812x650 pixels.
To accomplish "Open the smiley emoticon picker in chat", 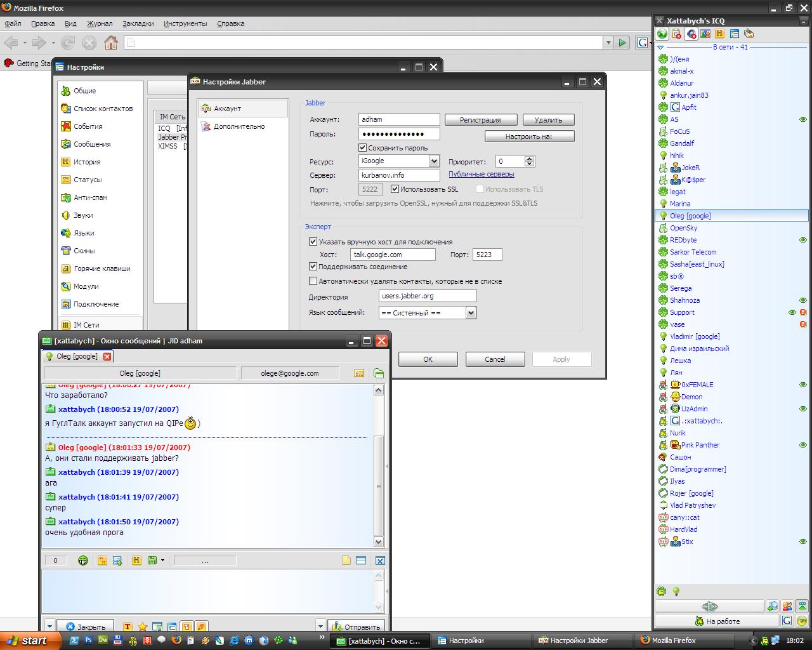I will click(x=82, y=560).
